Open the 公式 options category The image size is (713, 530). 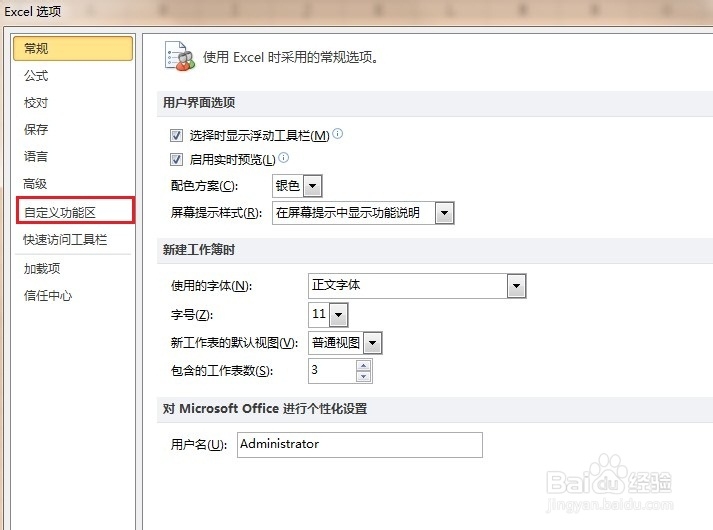[36, 75]
